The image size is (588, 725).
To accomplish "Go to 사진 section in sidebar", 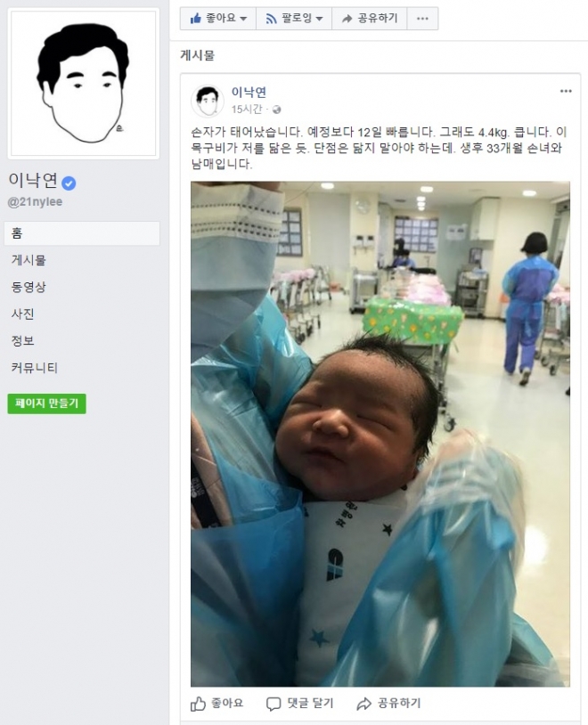I will 22,314.
